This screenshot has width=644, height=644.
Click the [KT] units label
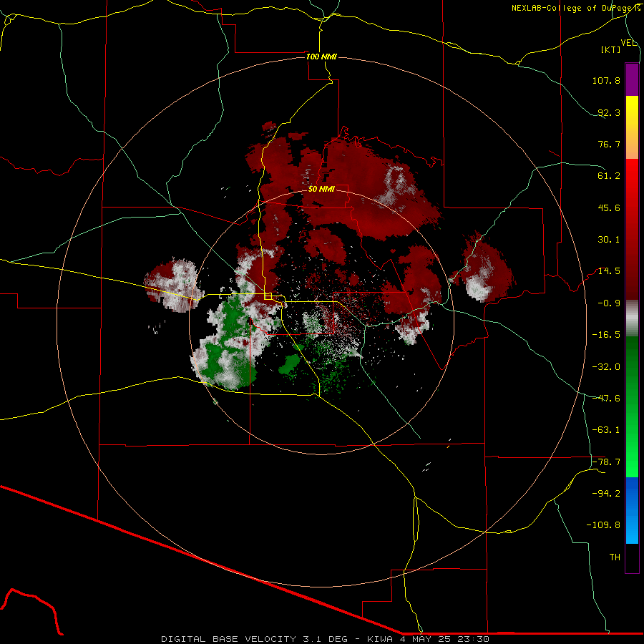(611, 49)
